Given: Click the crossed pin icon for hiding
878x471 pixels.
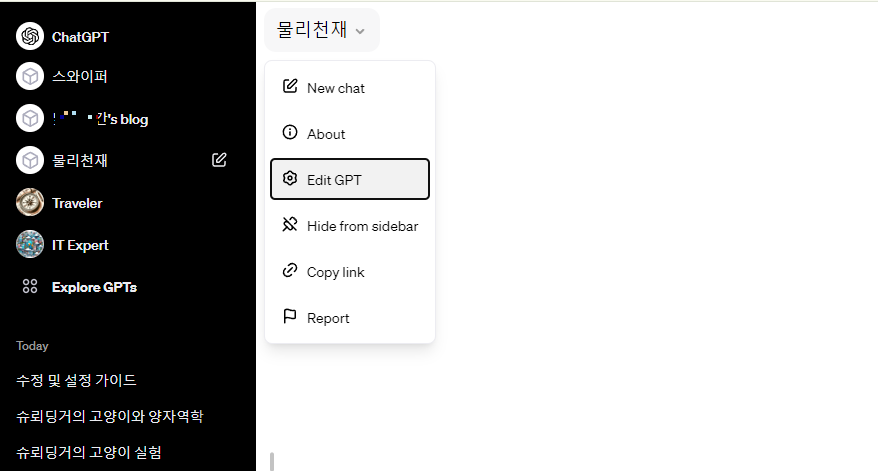Looking at the screenshot, I should [x=290, y=225].
